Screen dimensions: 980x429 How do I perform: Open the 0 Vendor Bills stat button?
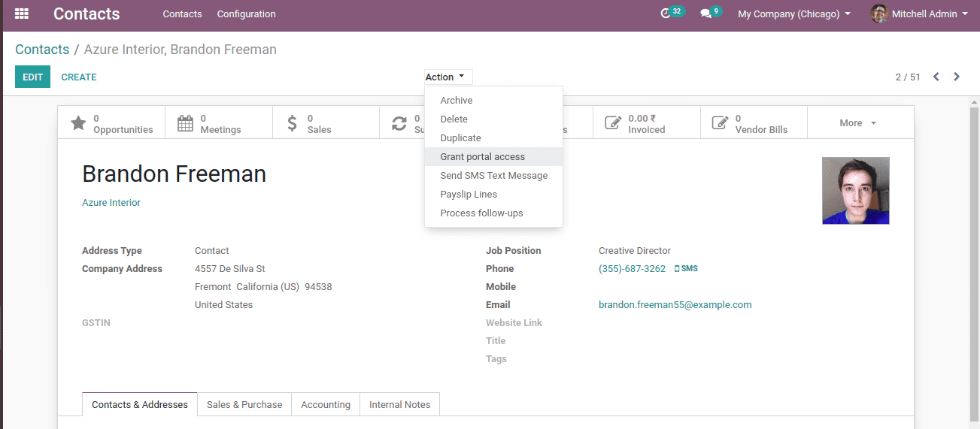click(754, 122)
